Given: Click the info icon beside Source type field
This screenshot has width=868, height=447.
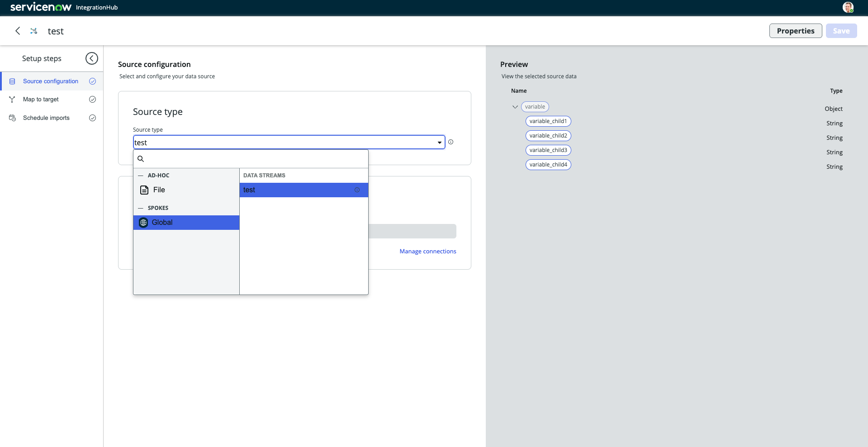Looking at the screenshot, I should click(x=451, y=142).
